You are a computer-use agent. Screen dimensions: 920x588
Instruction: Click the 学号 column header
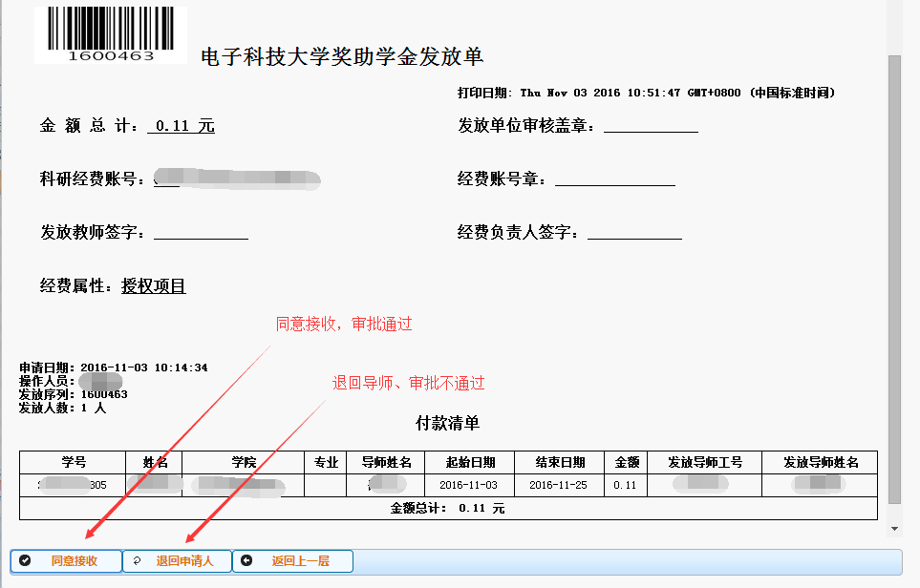(x=73, y=463)
